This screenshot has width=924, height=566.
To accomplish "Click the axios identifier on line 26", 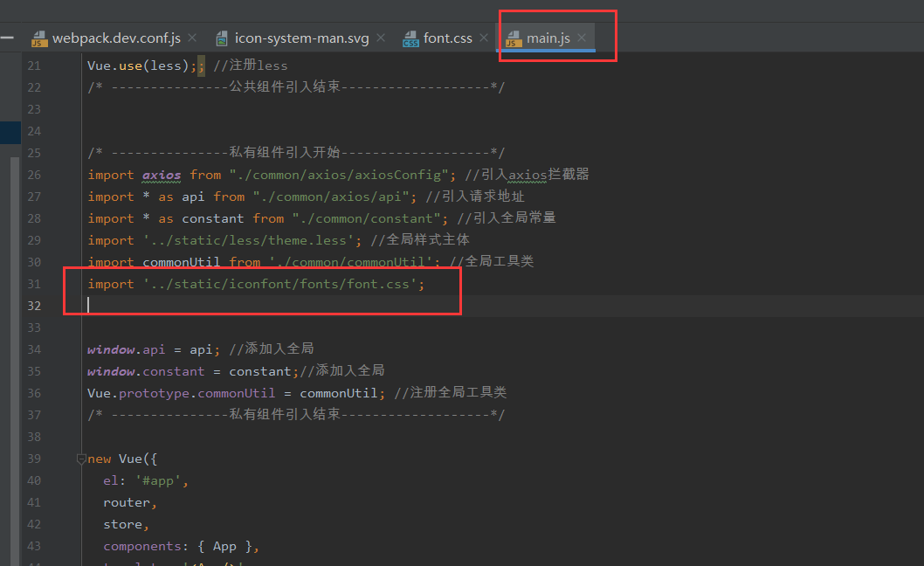I will pos(162,175).
